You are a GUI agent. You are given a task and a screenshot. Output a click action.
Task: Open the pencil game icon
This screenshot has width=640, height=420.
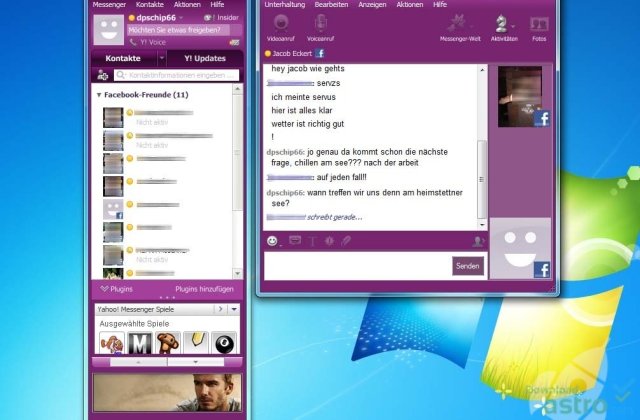click(x=196, y=343)
